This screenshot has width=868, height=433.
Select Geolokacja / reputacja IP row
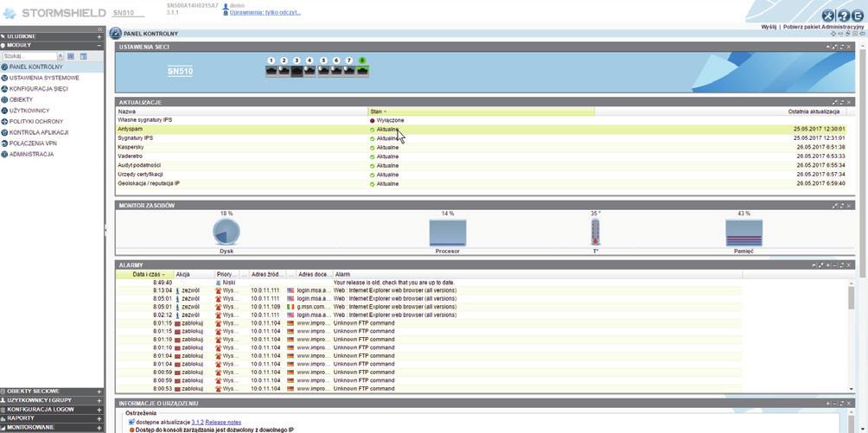pyautogui.click(x=481, y=183)
